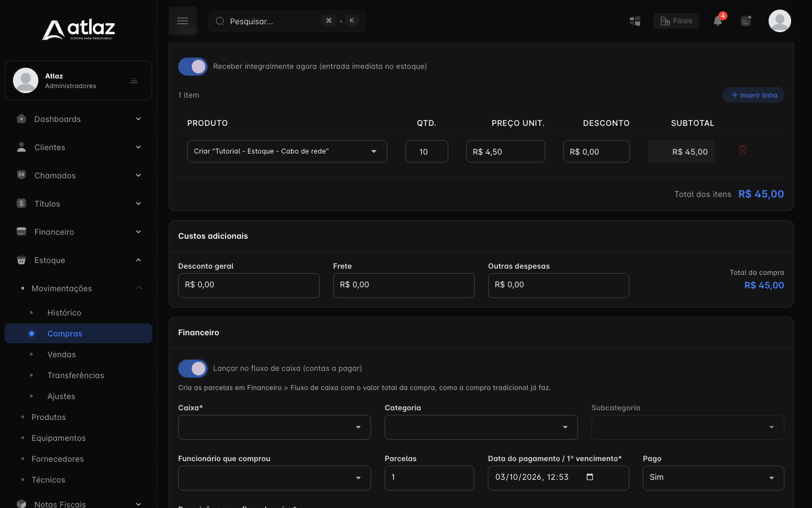This screenshot has height=508, width=812.
Task: Click the Filiais button
Action: point(676,21)
